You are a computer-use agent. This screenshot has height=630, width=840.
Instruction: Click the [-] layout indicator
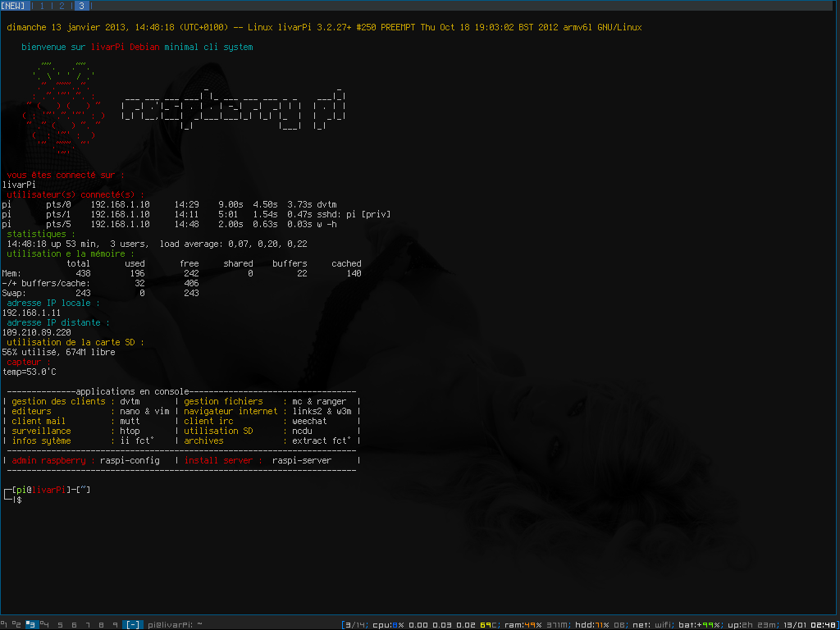pyautogui.click(x=133, y=624)
